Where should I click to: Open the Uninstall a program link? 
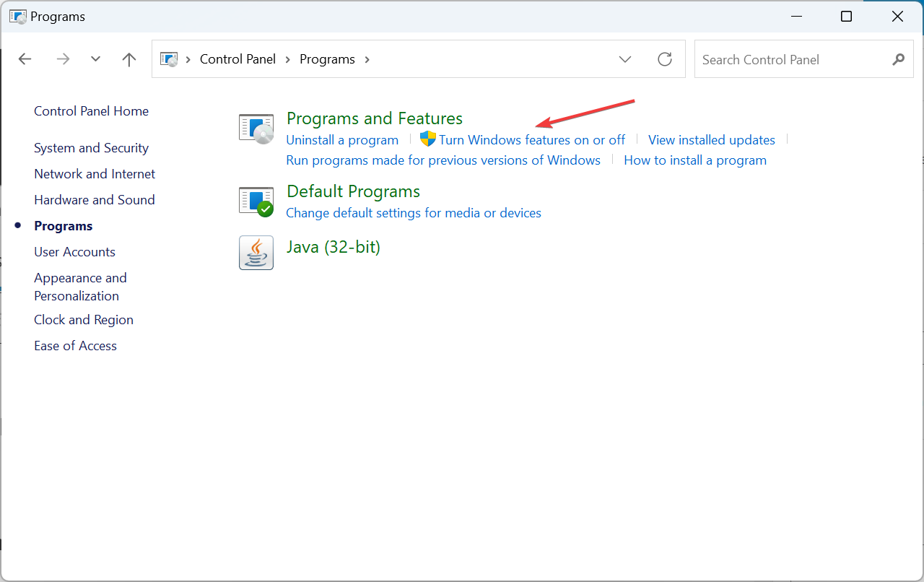click(342, 139)
